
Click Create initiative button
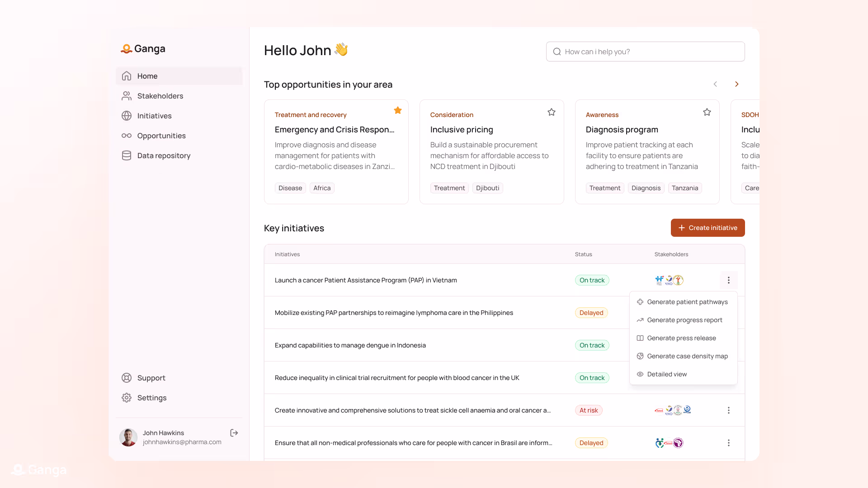pos(708,228)
